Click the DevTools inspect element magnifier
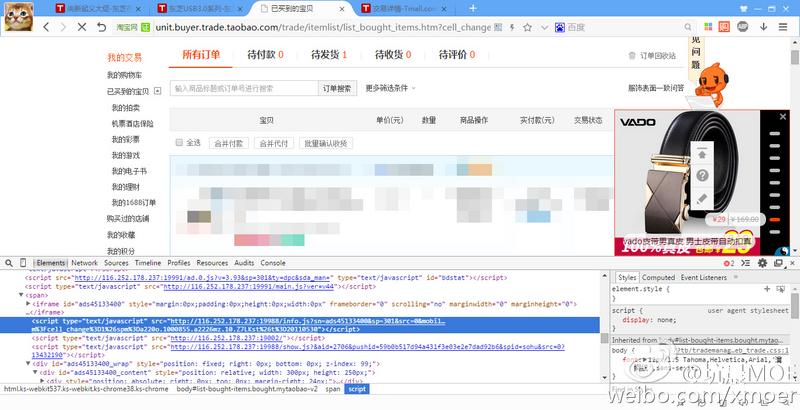This screenshot has width=800, height=410. (9, 263)
